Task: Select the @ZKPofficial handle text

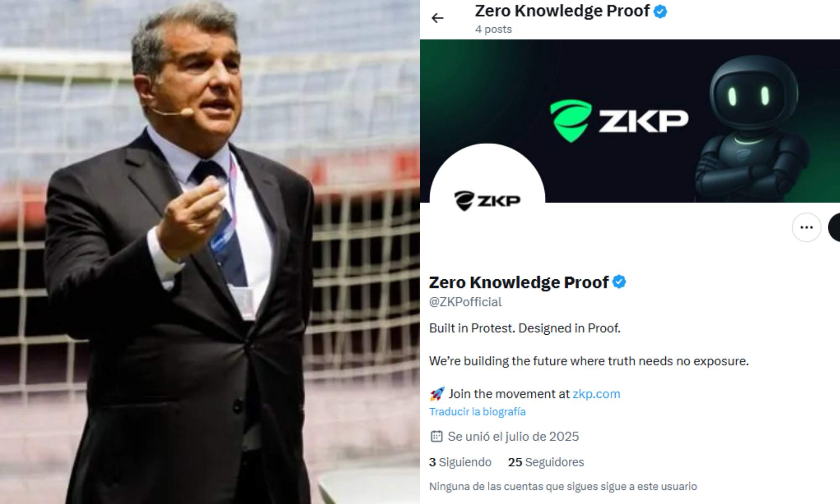Action: pos(465,302)
